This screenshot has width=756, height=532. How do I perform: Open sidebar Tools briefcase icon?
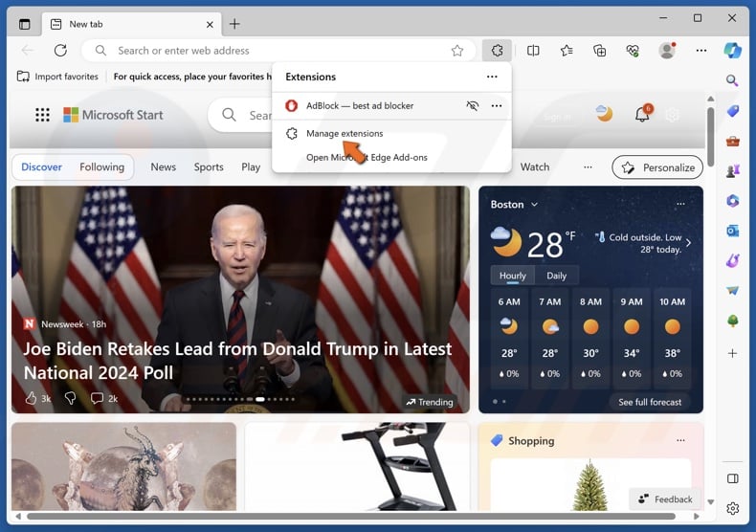(x=733, y=142)
